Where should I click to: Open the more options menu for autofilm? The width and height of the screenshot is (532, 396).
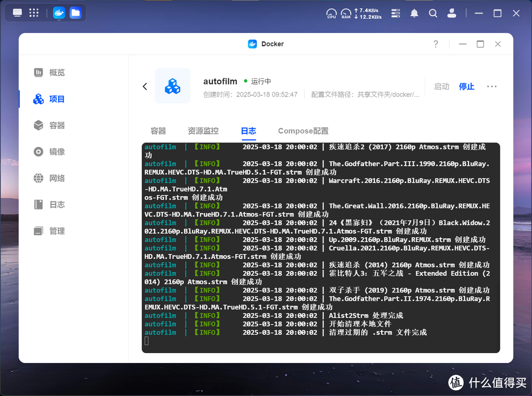tap(492, 86)
